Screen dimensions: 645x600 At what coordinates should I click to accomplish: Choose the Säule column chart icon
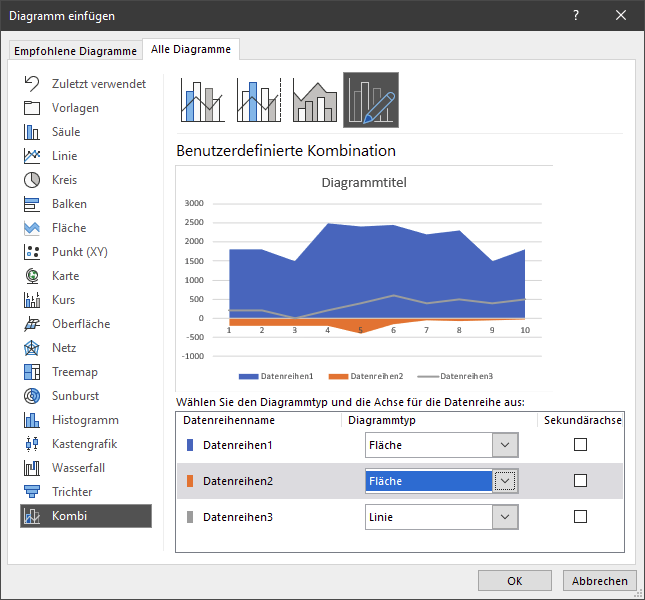(x=32, y=132)
